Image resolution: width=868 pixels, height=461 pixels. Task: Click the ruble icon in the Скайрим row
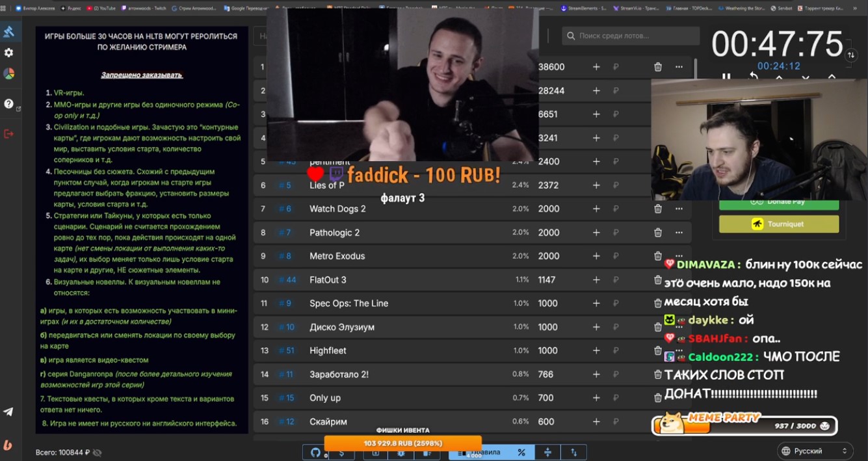pyautogui.click(x=616, y=421)
